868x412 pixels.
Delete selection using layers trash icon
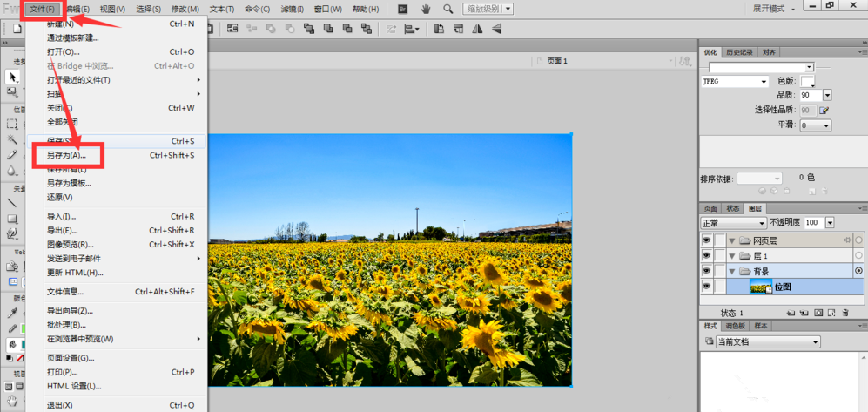pyautogui.click(x=844, y=313)
